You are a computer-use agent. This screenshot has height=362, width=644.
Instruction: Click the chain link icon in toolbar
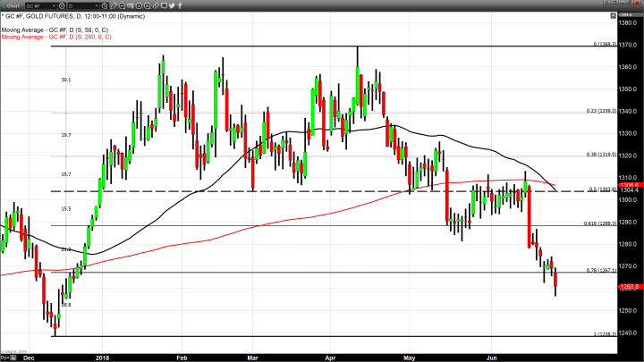point(155,5)
